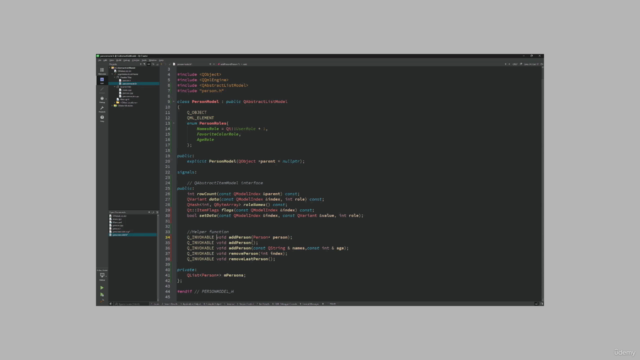Image resolution: width=640 pixels, height=360 pixels.
Task: Go back in editor navigation history
Action: pos(161,64)
